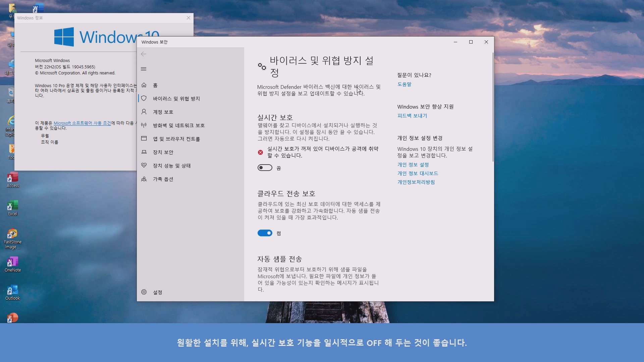644x362 pixels.
Task: Click the back arrow in Windows 보안
Action: coord(144,54)
